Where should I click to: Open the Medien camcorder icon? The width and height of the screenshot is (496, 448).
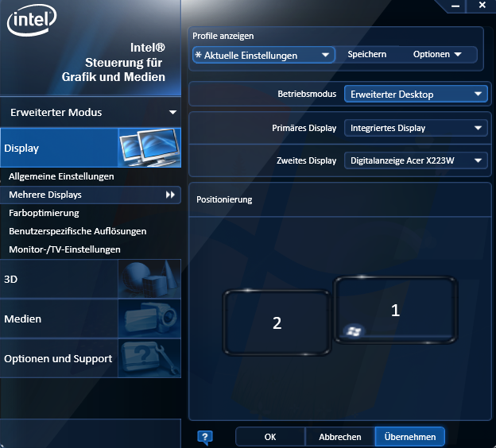point(149,319)
